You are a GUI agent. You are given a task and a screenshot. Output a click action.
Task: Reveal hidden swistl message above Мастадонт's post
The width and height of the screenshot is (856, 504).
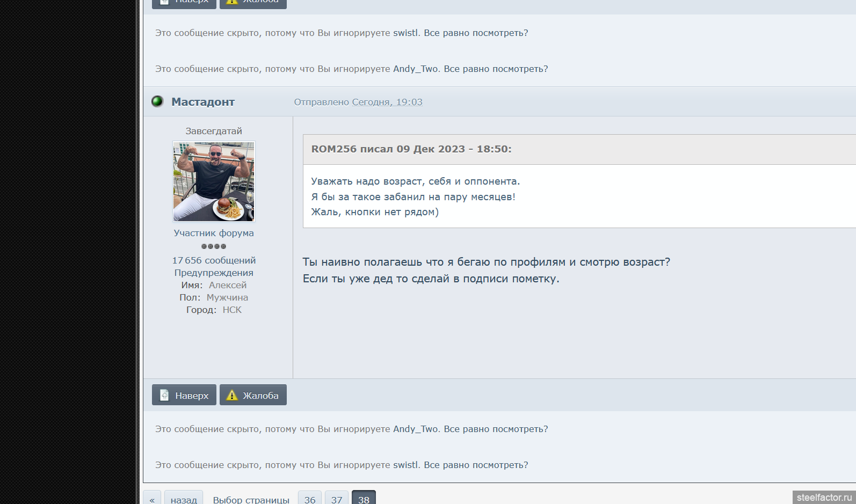point(476,33)
